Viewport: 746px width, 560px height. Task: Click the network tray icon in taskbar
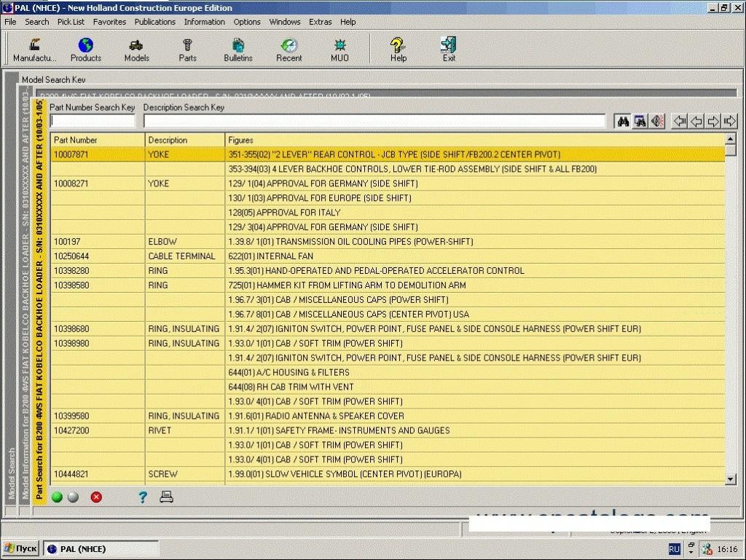tap(707, 549)
